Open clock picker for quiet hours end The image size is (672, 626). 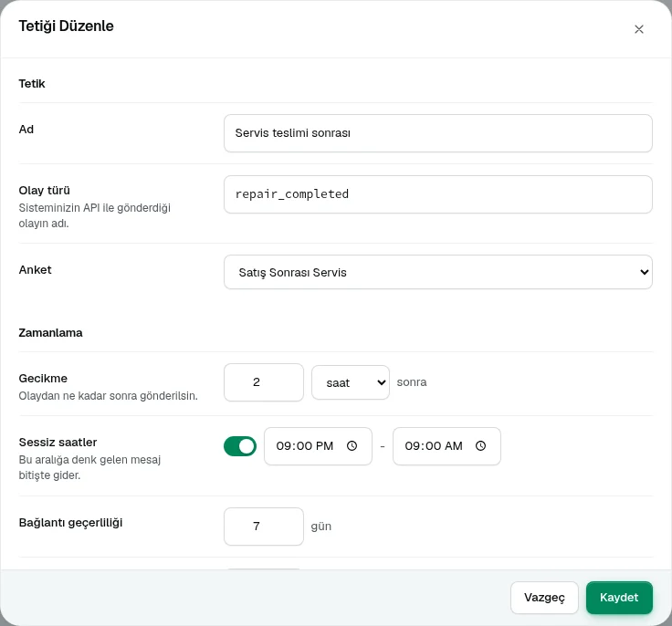click(x=481, y=446)
